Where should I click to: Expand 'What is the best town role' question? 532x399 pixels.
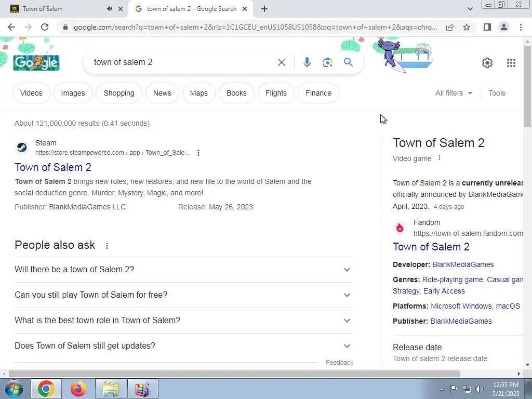183,320
